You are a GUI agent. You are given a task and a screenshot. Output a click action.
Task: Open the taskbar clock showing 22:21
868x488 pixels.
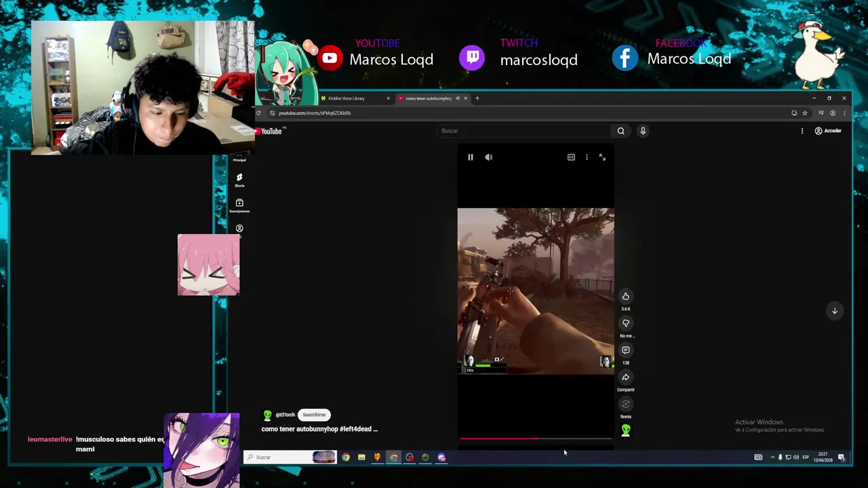coord(823,457)
